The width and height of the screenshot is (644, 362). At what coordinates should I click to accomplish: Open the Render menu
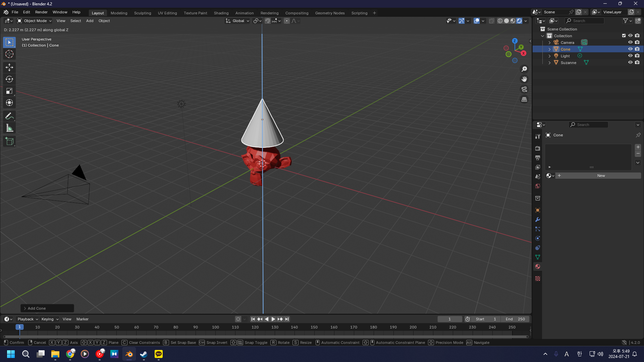[x=41, y=12]
